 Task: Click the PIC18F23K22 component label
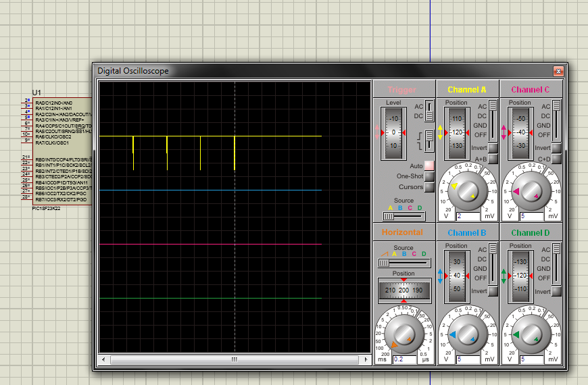[x=46, y=209]
